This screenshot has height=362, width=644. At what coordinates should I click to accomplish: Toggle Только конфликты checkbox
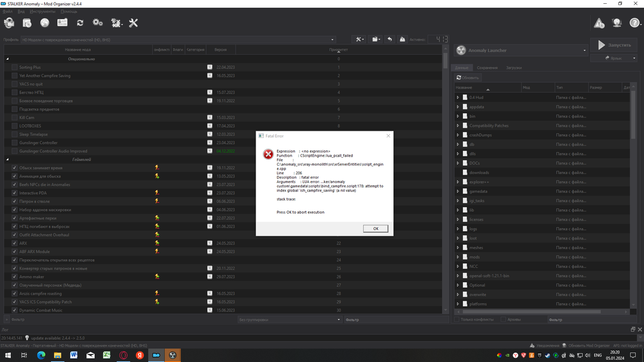pos(457,319)
